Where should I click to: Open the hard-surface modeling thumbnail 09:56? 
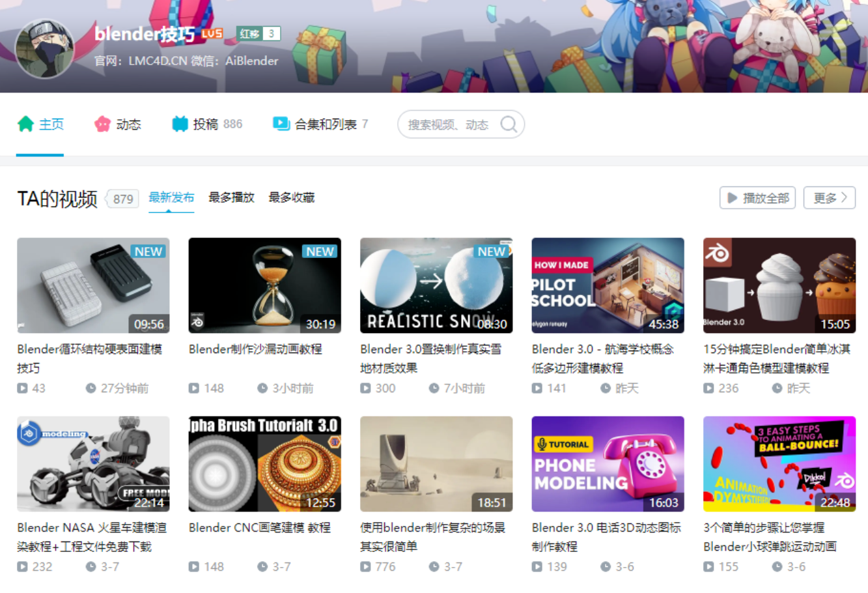click(x=93, y=285)
